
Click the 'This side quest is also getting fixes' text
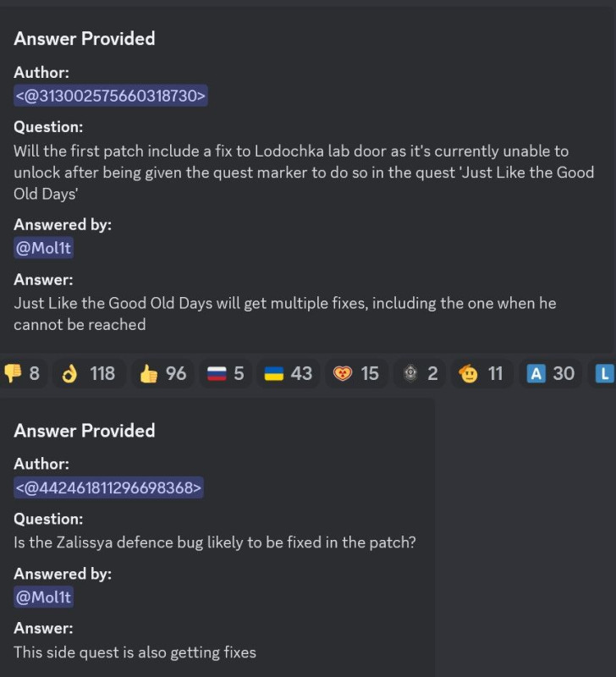(x=135, y=652)
